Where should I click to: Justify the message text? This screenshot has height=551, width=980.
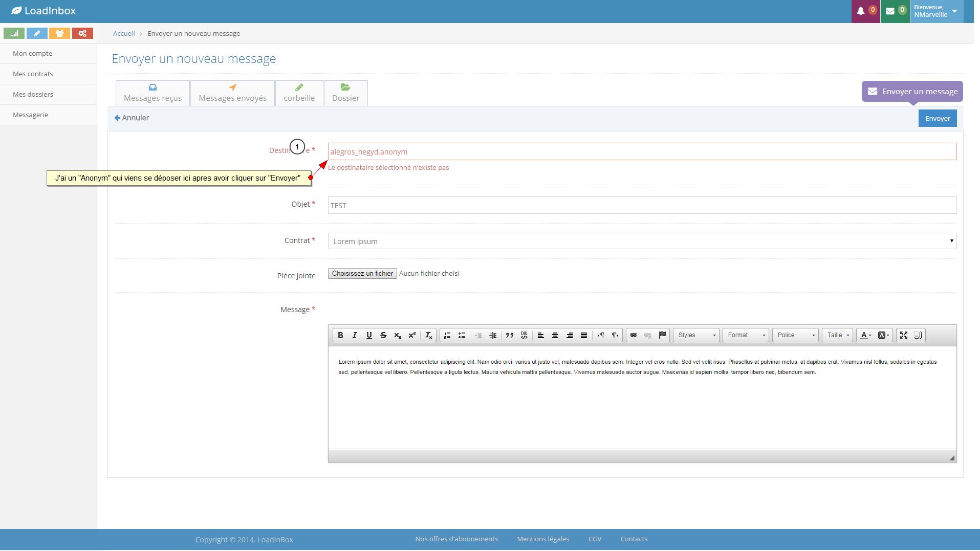[584, 335]
